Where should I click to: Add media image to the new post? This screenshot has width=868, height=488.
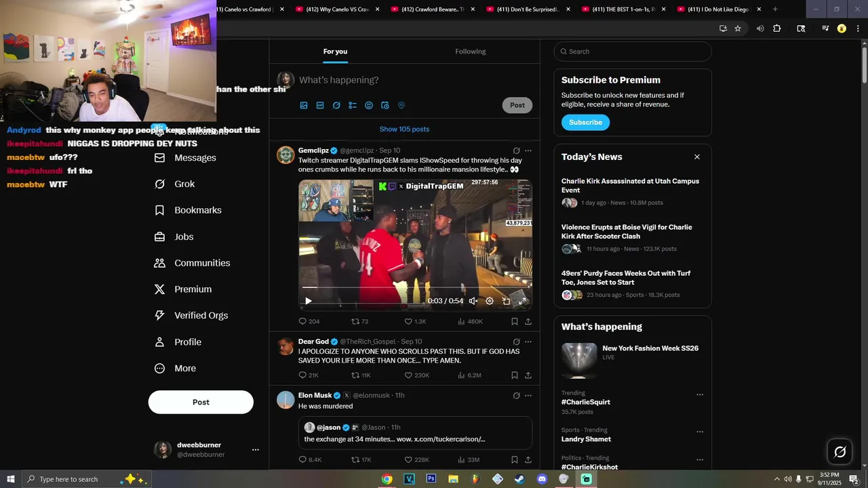(304, 105)
